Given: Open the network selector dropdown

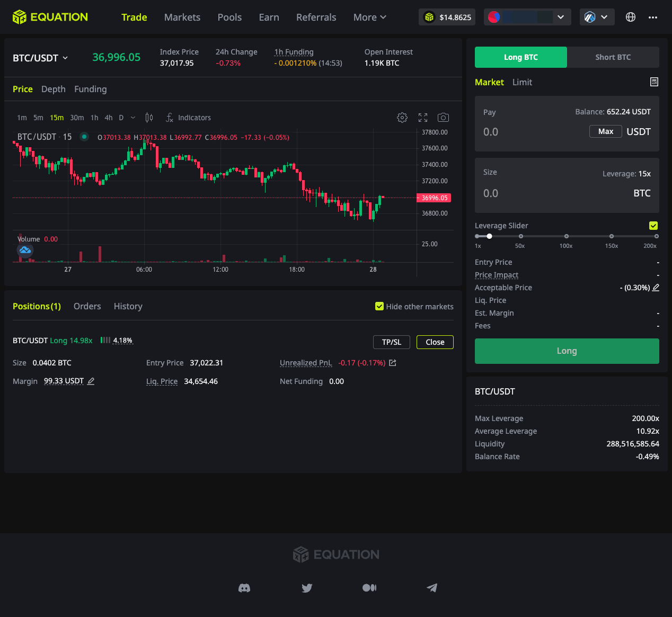Looking at the screenshot, I should point(597,17).
